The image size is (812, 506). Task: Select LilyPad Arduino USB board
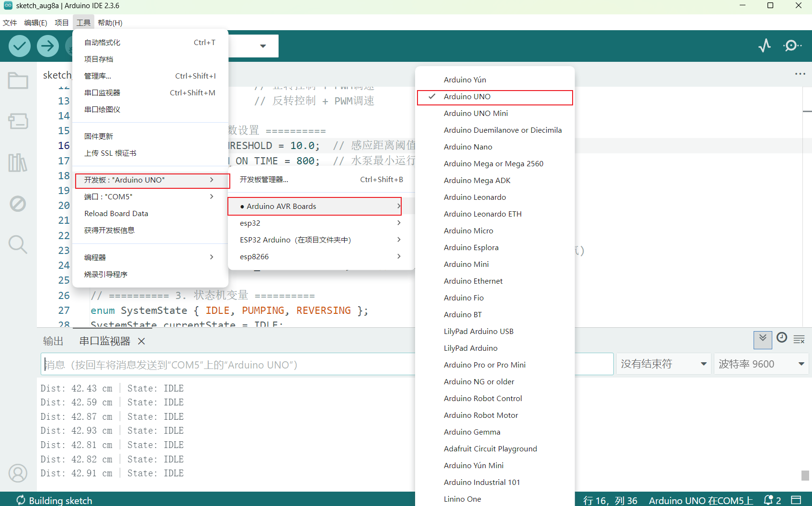coord(495,332)
